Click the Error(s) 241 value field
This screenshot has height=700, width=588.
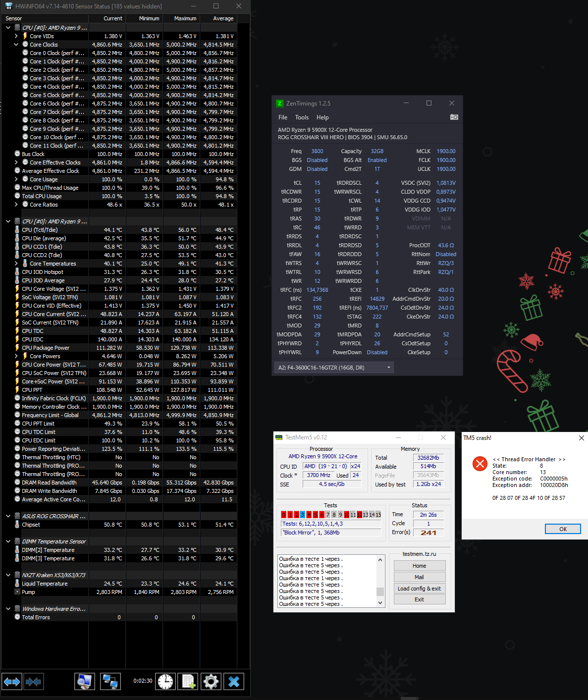point(428,533)
